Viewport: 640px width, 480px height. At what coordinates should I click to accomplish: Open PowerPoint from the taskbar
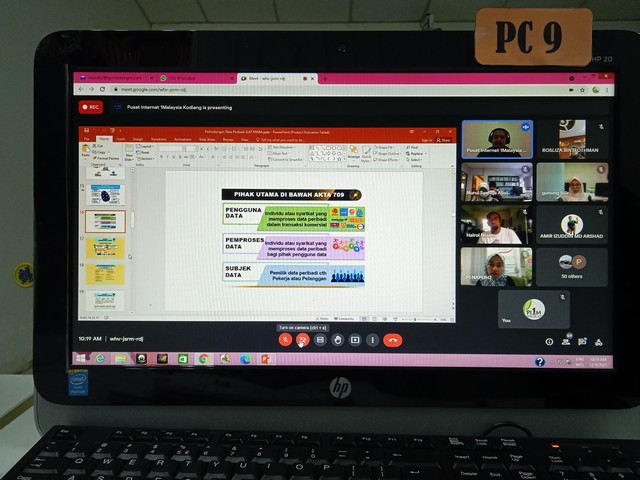pos(265,359)
